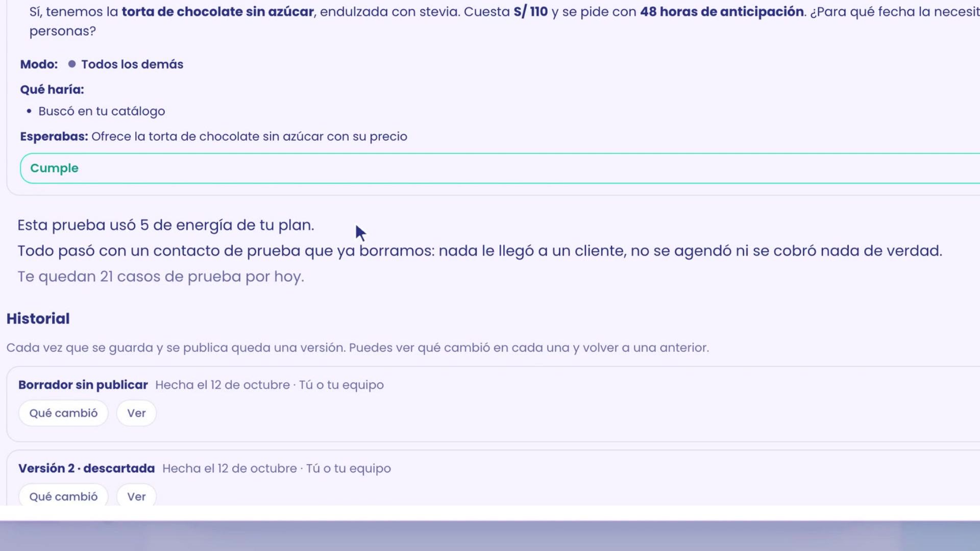The image size is (980, 551).
Task: Click the 'Esperabas:' expectation line
Action: [214, 137]
